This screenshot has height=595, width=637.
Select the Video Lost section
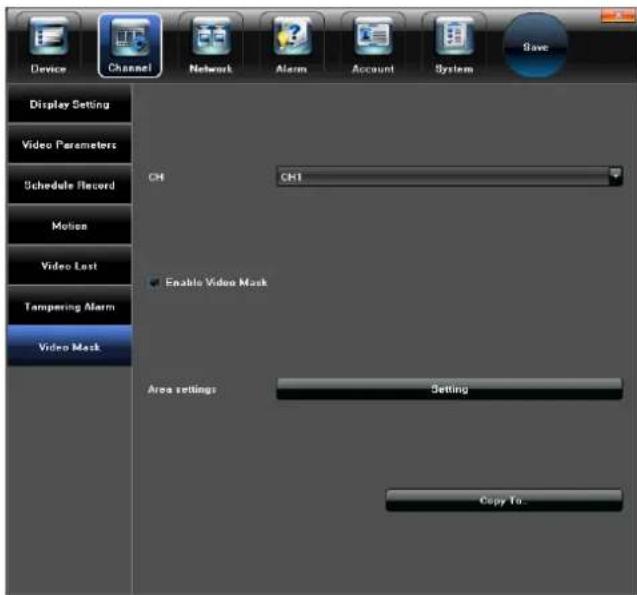coord(69,266)
